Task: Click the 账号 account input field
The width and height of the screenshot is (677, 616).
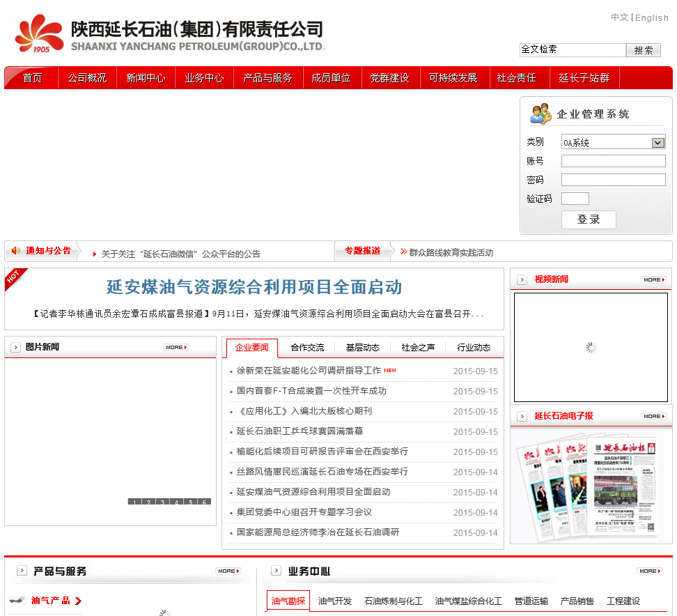Action: (613, 161)
